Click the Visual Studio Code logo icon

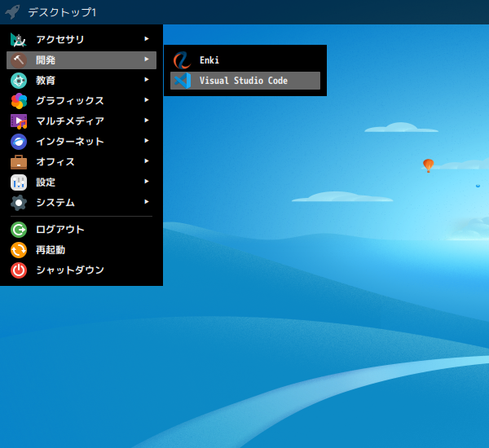182,81
